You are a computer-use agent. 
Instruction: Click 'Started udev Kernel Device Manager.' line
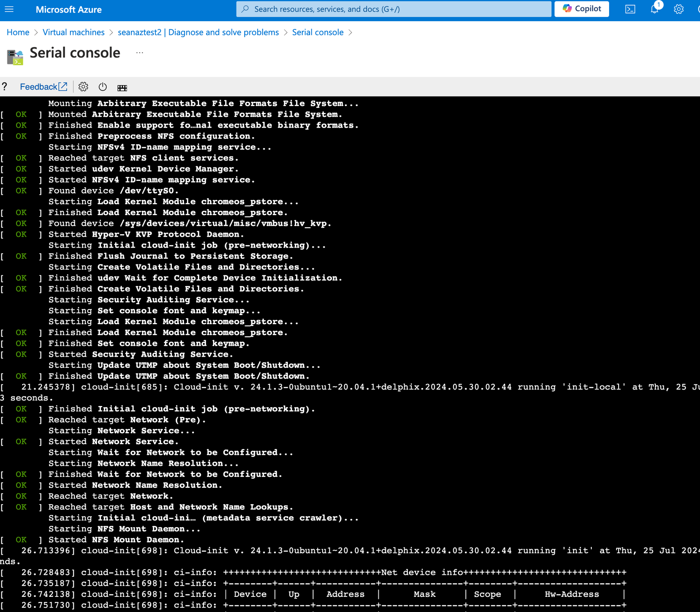tap(144, 169)
